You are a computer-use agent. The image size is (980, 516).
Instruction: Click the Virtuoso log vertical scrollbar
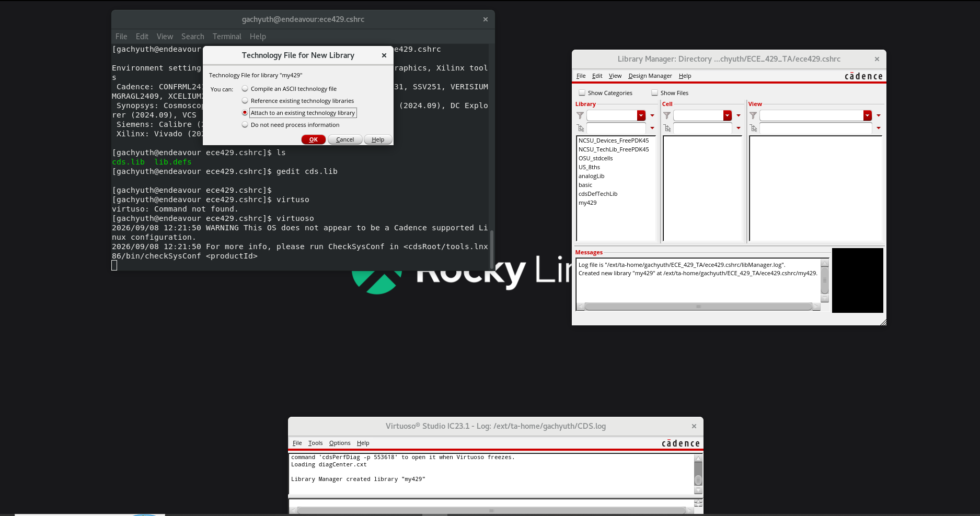tap(698, 474)
